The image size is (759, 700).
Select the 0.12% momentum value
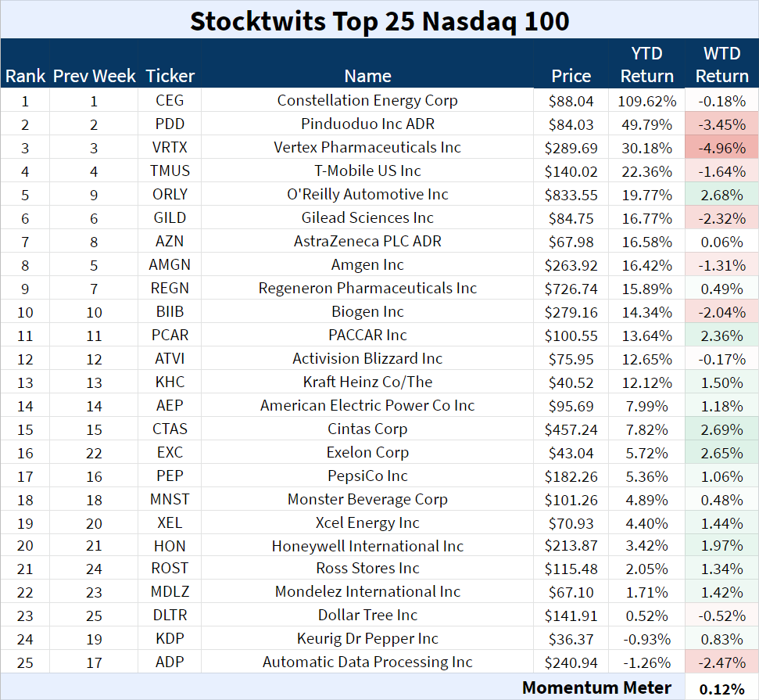[x=721, y=687]
